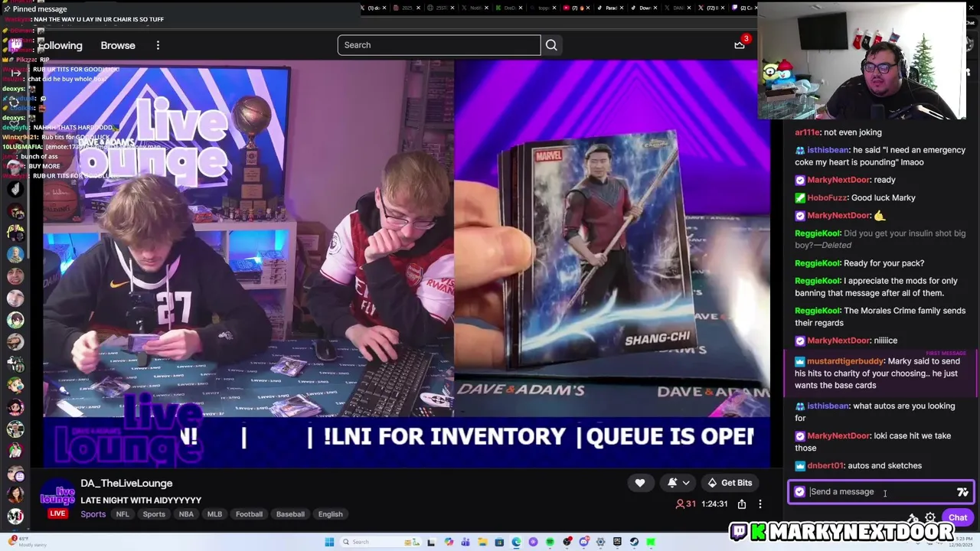Select the English tag
Screen dimensions: 980x551
tap(331, 514)
